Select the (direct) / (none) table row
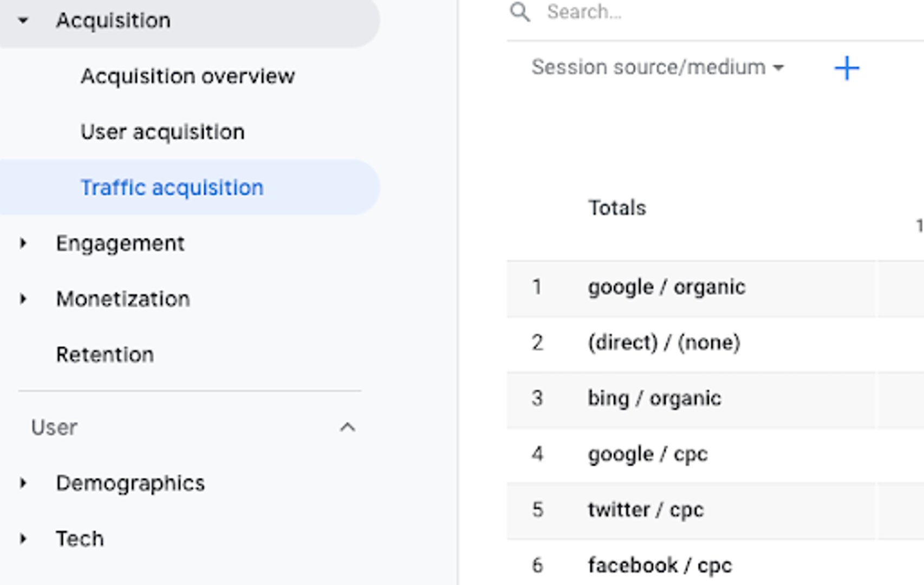The height and width of the screenshot is (585, 924). 665,342
